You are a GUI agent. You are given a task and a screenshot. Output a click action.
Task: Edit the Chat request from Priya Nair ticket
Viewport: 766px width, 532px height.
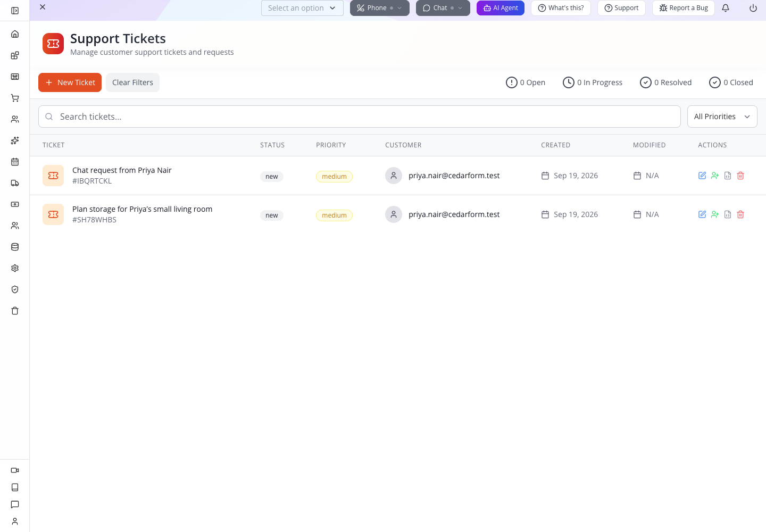[702, 176]
